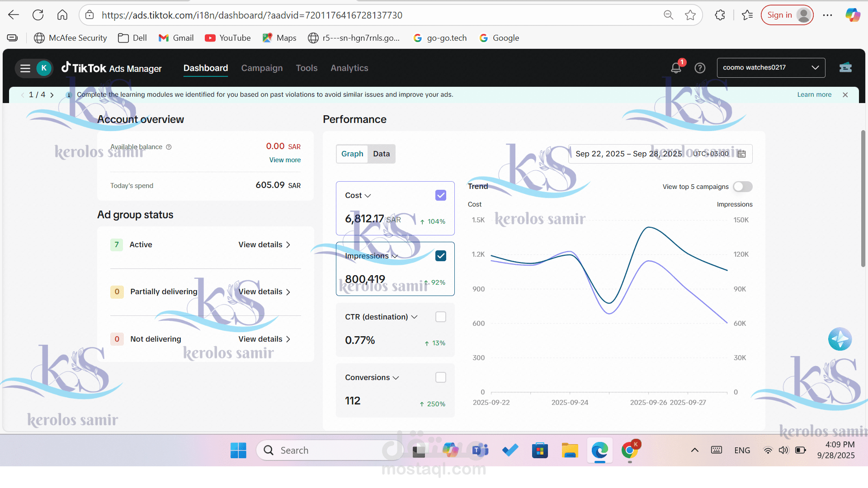Enable the View top 5 campaigns toggle
Viewport: 868px width, 488px height.
coord(742,187)
